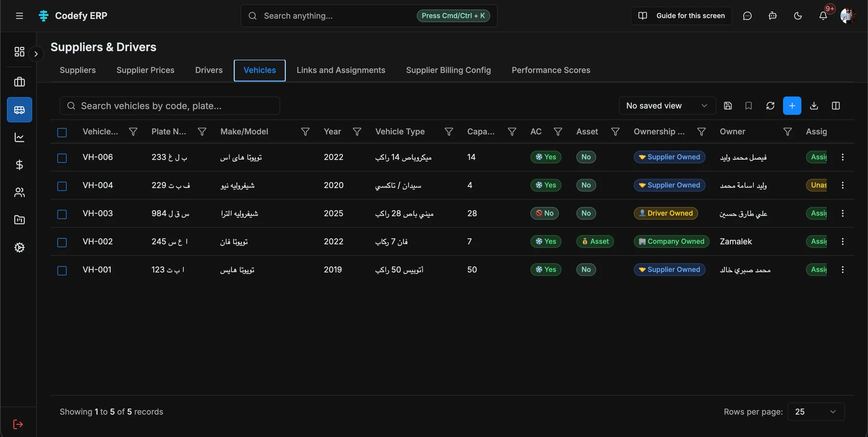Open the hamburger menu icon
Image resolution: width=868 pixels, height=437 pixels.
pyautogui.click(x=19, y=16)
